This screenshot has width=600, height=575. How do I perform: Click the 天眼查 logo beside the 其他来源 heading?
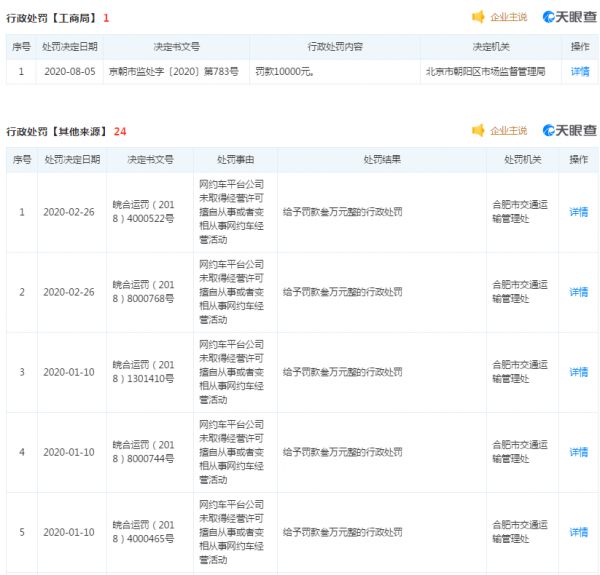[569, 131]
